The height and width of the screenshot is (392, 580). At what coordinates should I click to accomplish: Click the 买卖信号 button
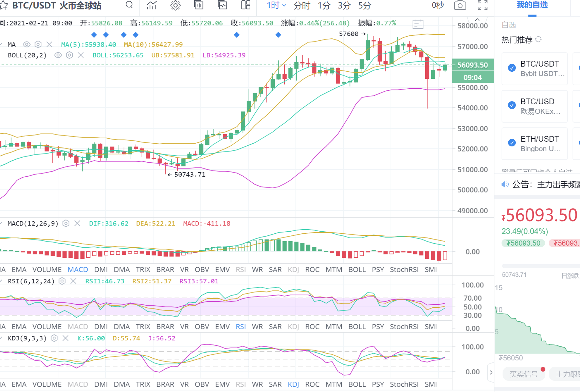pyautogui.click(x=524, y=374)
